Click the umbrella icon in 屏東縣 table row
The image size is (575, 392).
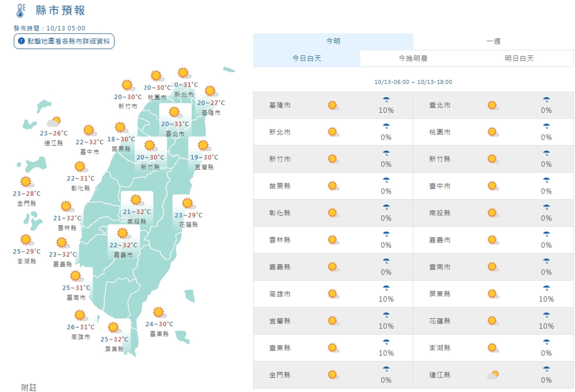pyautogui.click(x=546, y=288)
